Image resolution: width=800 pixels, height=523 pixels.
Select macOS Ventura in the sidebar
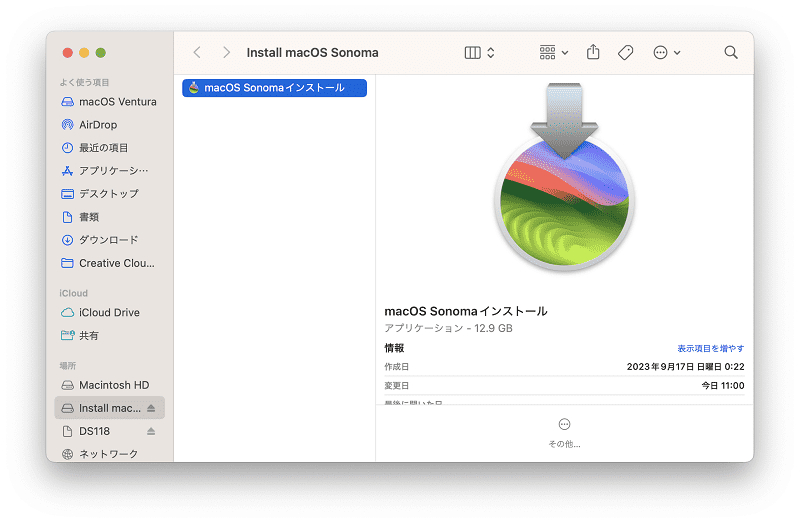click(109, 102)
